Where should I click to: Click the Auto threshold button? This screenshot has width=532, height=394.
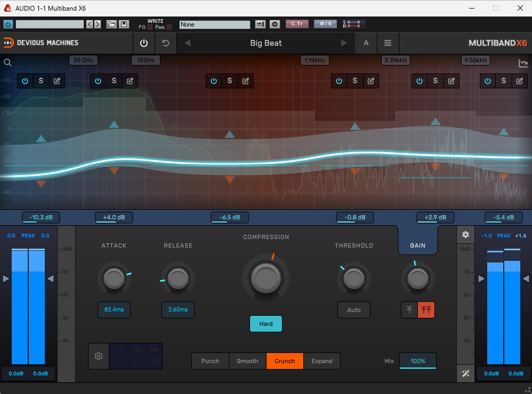(353, 310)
